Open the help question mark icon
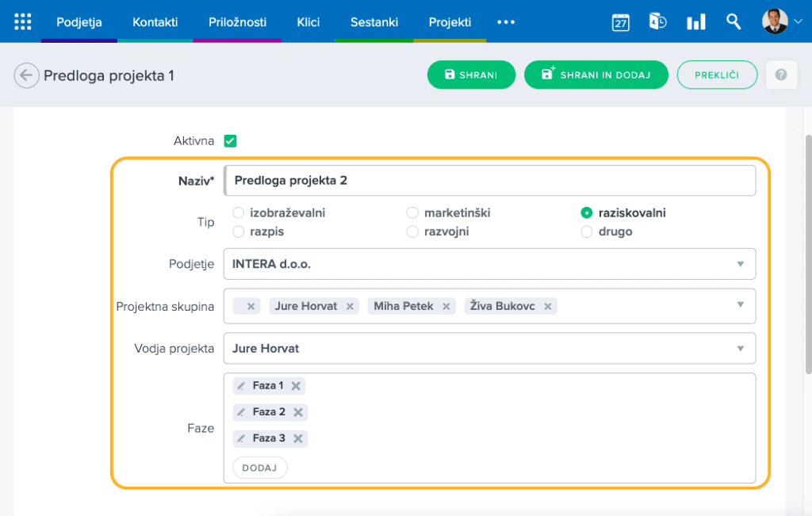Viewport: 812px width, 516px height. point(781,75)
